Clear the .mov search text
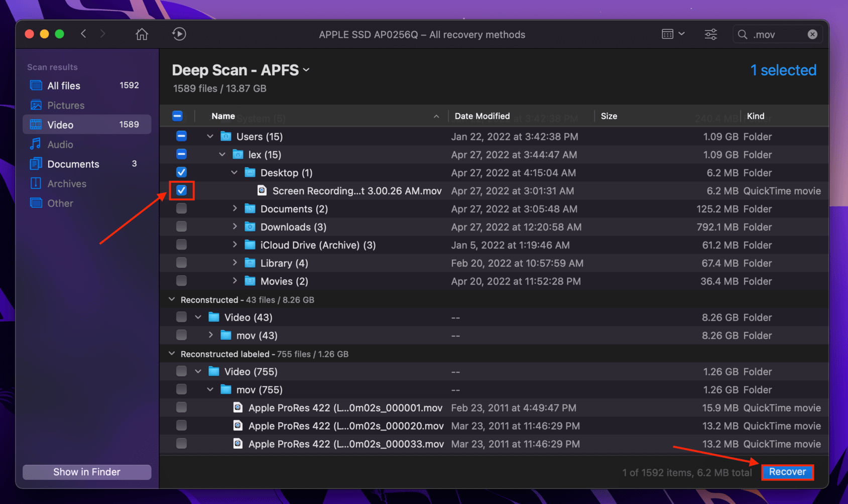Viewport: 848px width, 504px height. point(812,34)
